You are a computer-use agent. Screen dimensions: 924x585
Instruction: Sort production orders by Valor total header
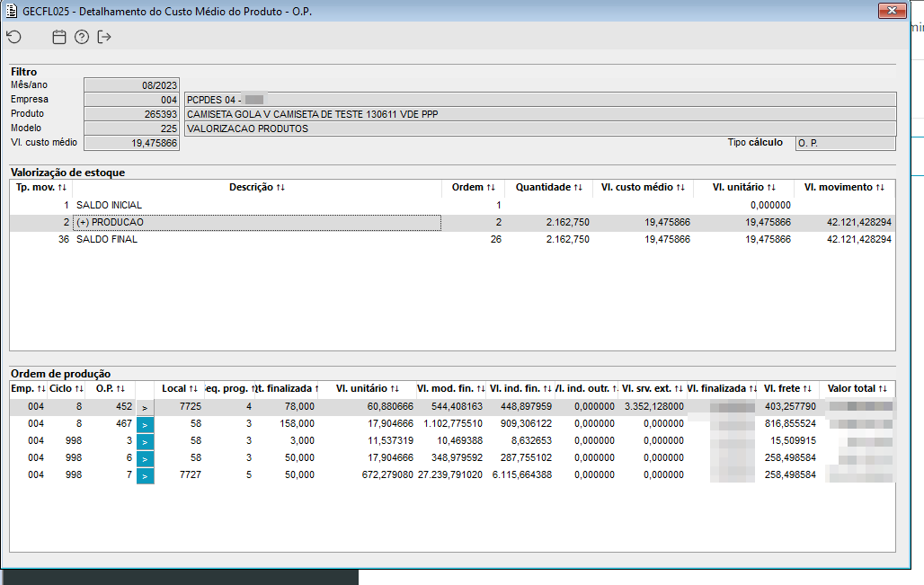pyautogui.click(x=857, y=389)
